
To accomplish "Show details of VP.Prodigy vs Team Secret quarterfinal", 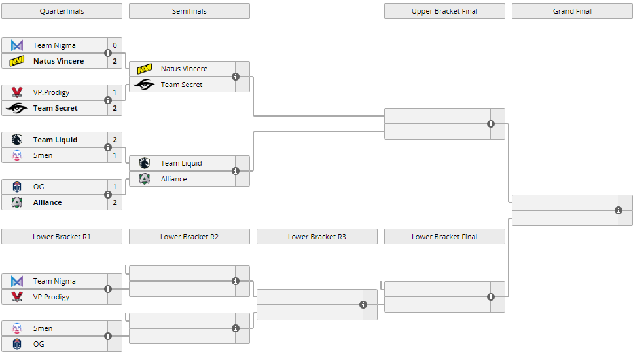I will pyautogui.click(x=108, y=100).
